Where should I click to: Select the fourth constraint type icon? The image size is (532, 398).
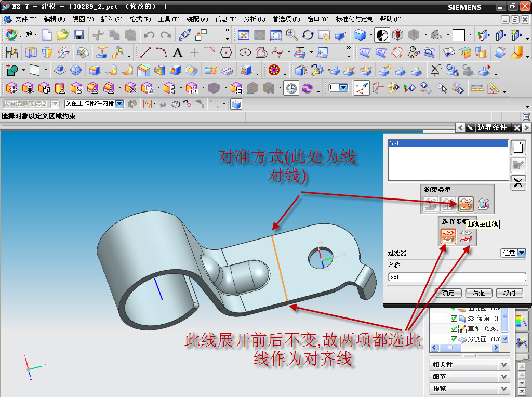point(484,204)
